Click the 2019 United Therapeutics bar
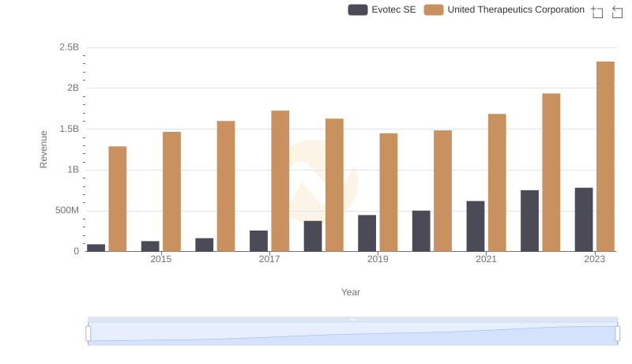Screen dimensions: 632x364 [x=389, y=193]
